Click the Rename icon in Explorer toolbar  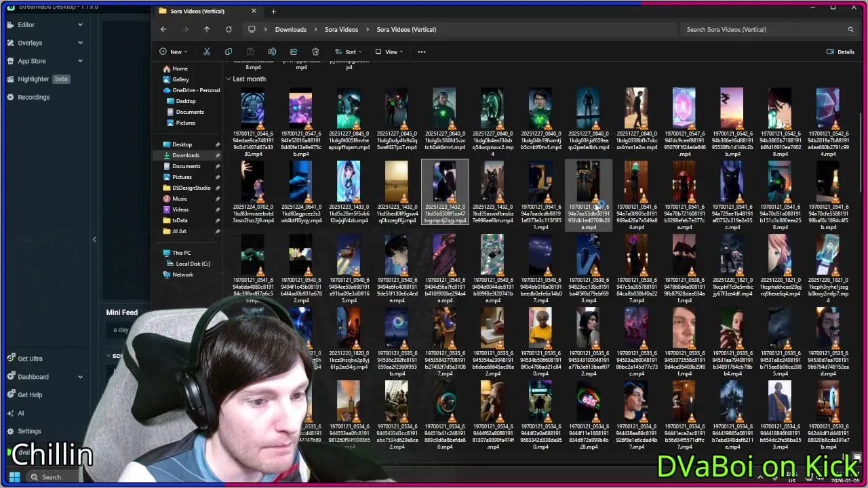point(272,52)
